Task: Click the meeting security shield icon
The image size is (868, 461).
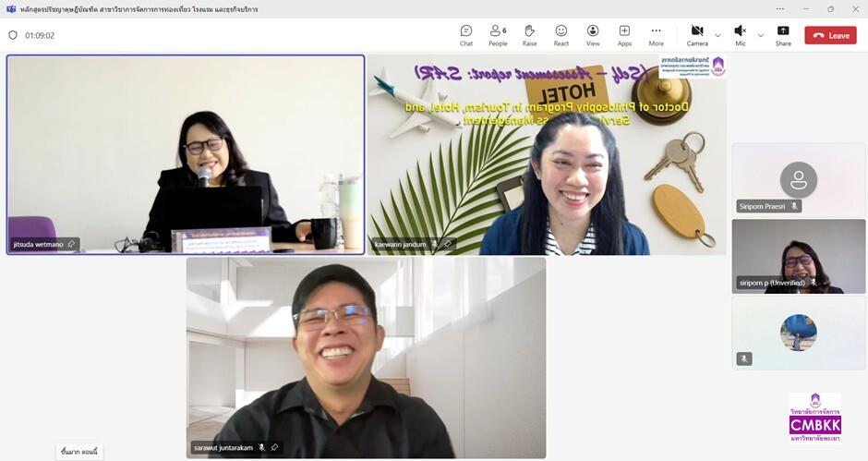Action: pos(13,35)
